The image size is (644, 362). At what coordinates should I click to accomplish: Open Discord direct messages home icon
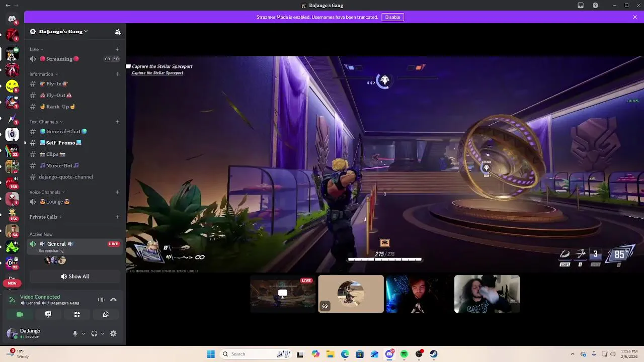point(12,19)
